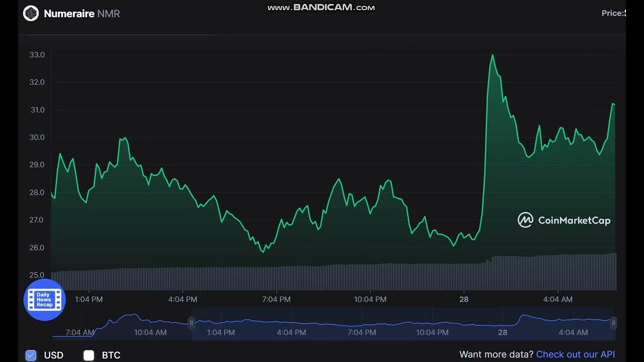Click the 29.0 y-axis label

pos(37,165)
